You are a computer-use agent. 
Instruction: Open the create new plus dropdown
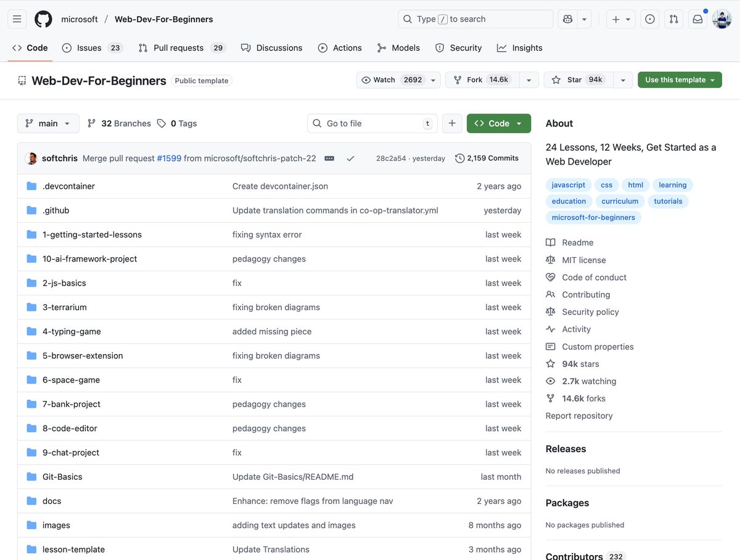[620, 19]
